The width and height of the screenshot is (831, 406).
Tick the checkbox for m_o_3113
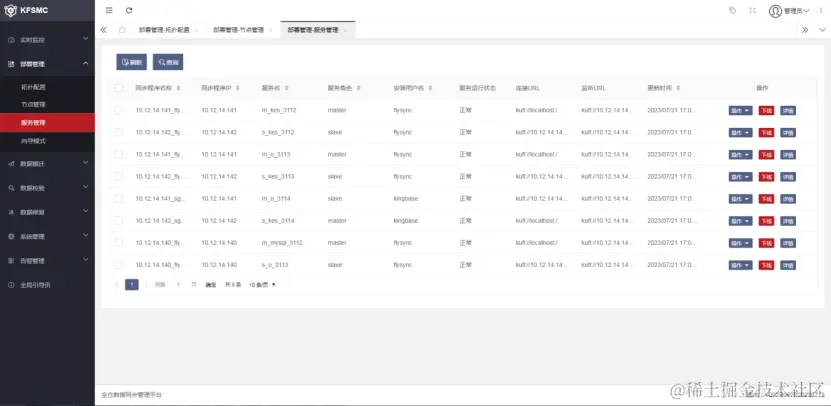click(x=119, y=154)
